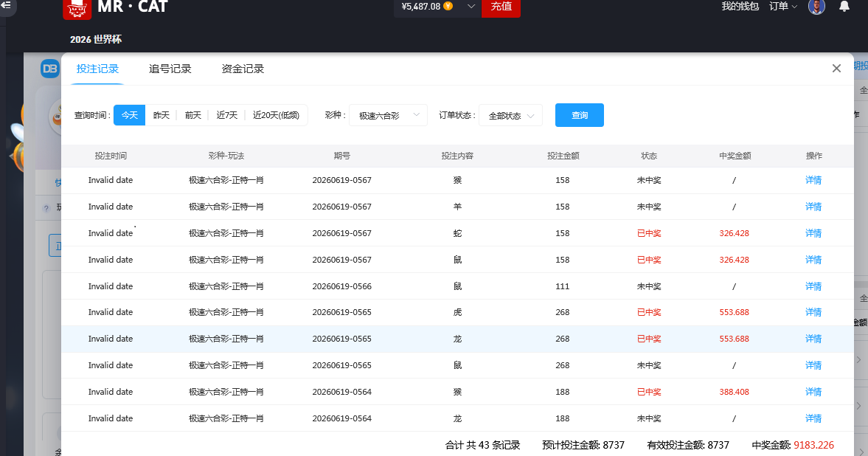The width and height of the screenshot is (868, 456).
Task: Switch to 追号记录 tab
Action: pyautogui.click(x=170, y=69)
